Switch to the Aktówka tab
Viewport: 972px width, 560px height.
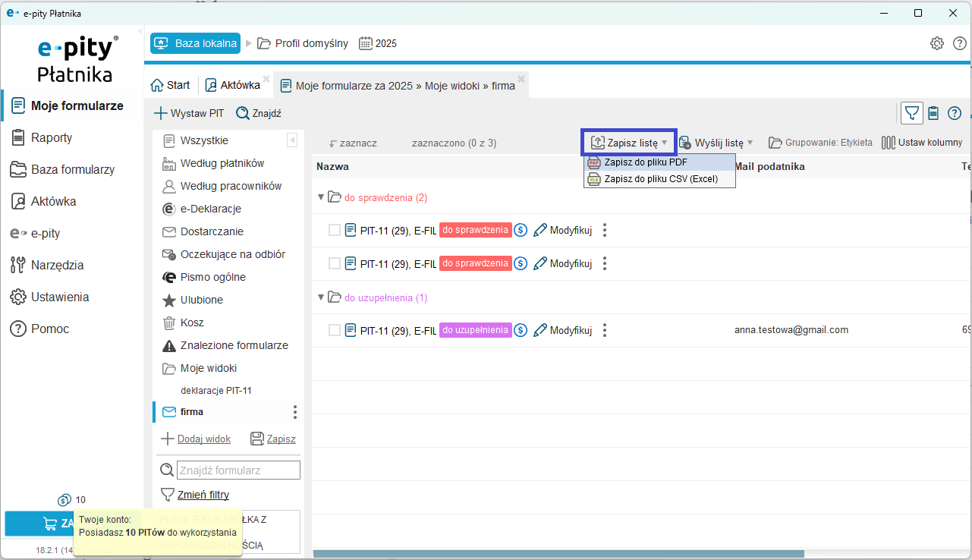click(x=232, y=85)
